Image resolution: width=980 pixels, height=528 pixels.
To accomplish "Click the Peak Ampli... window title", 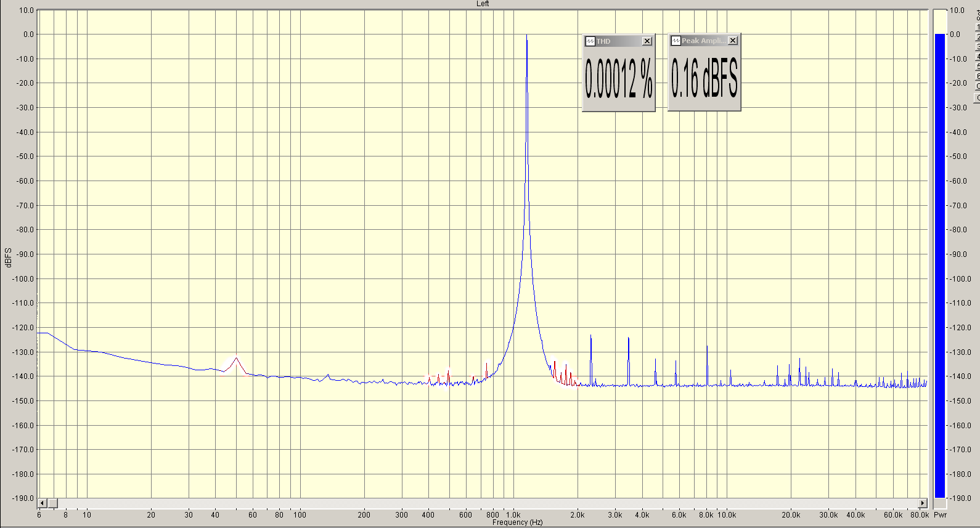I will [x=703, y=41].
